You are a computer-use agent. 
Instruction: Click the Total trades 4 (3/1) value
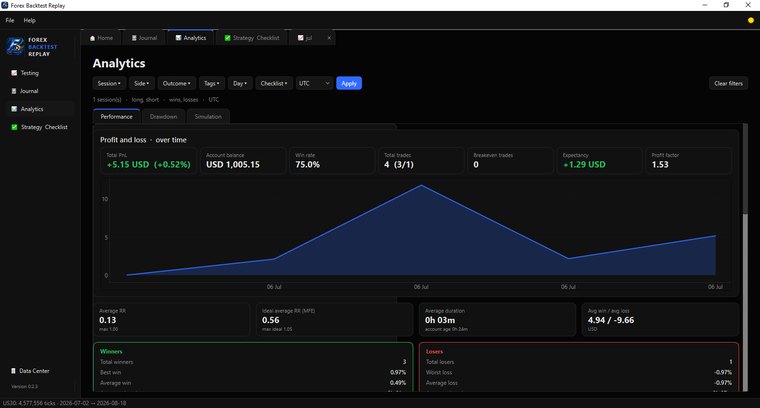pos(399,164)
